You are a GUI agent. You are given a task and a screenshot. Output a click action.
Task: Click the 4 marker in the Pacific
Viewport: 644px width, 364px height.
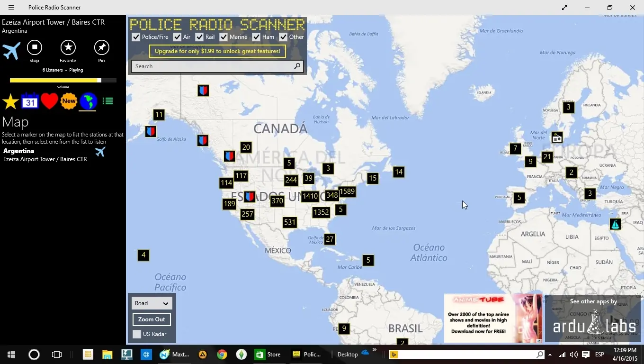143,255
